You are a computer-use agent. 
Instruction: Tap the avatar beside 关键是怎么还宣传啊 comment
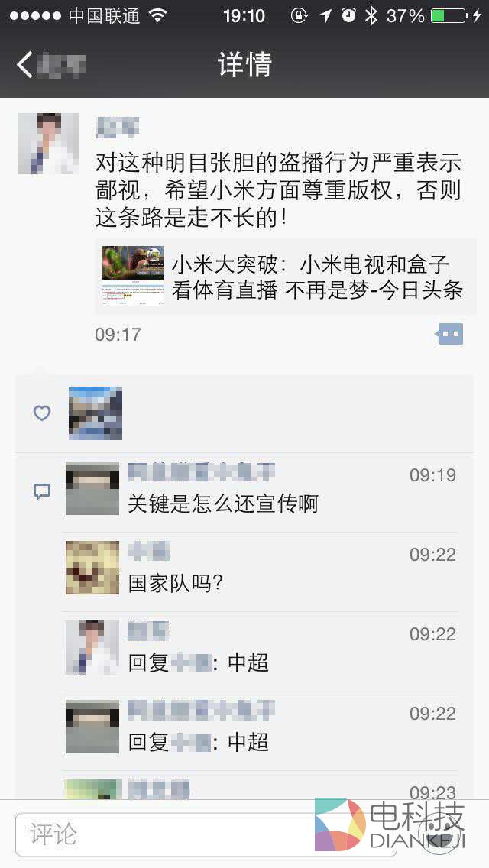click(x=92, y=488)
